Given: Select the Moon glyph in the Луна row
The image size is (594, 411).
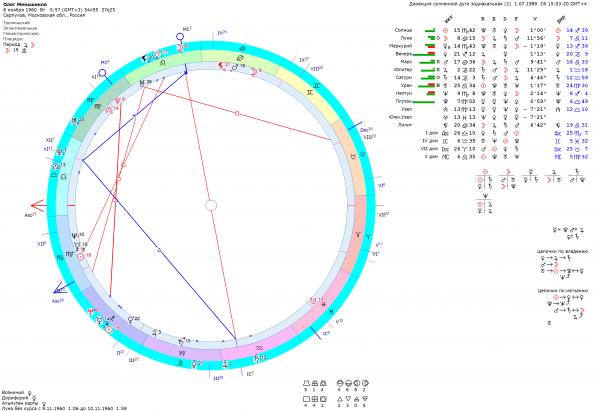Looking at the screenshot, I should point(446,38).
